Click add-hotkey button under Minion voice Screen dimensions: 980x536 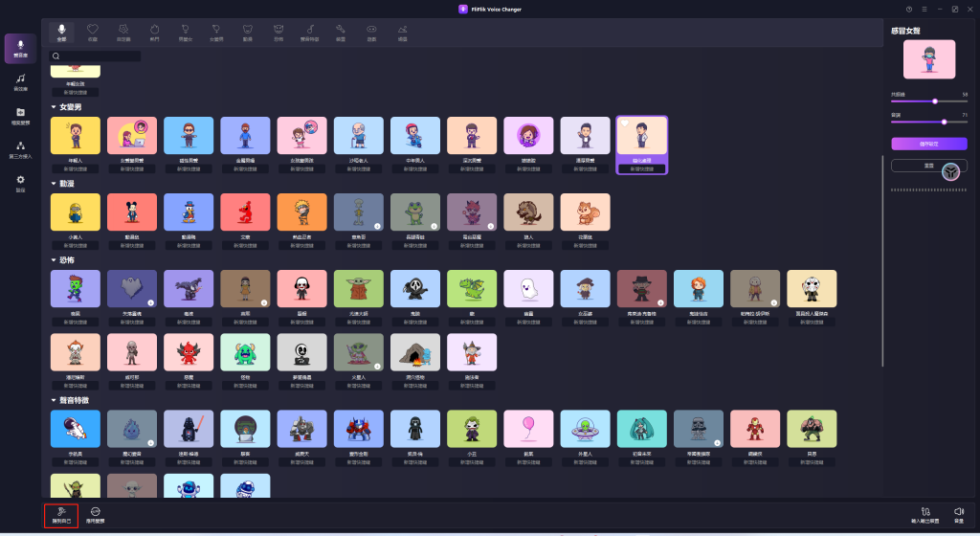pyautogui.click(x=75, y=246)
